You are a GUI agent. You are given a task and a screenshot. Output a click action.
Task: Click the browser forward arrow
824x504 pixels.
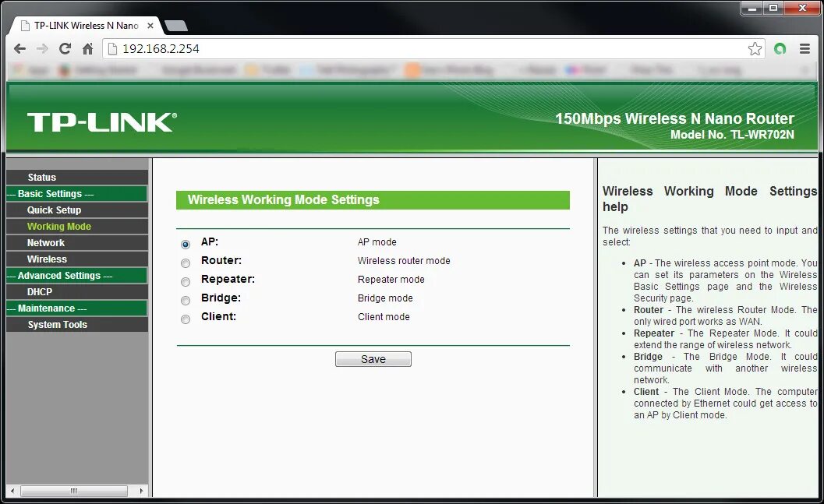click(42, 49)
